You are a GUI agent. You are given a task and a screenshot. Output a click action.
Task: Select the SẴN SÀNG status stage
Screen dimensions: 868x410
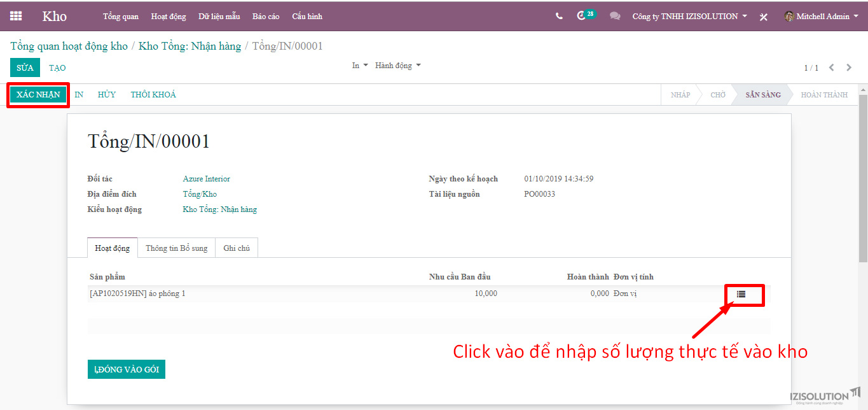763,95
